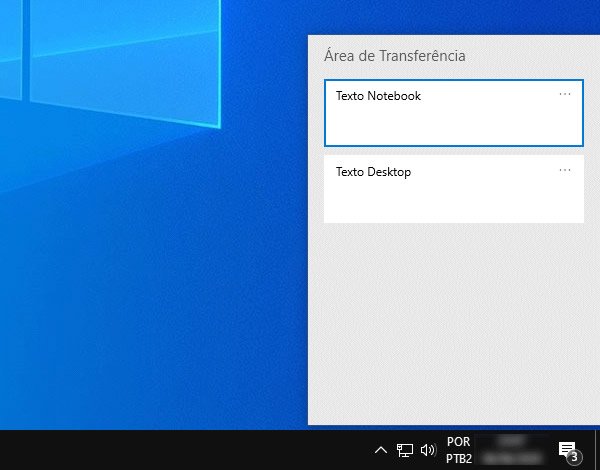Open the three-dot menu for Texto Desktop
Screen dimensions: 600x470
tap(565, 170)
